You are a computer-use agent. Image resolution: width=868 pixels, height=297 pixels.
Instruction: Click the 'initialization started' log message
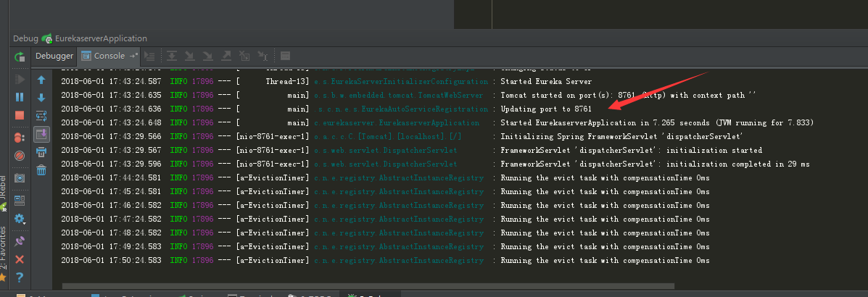pos(631,151)
